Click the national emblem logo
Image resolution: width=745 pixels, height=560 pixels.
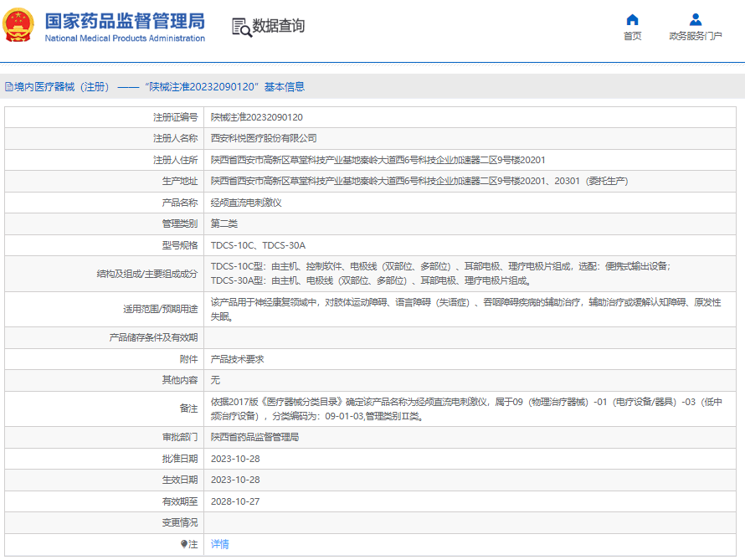(18, 25)
